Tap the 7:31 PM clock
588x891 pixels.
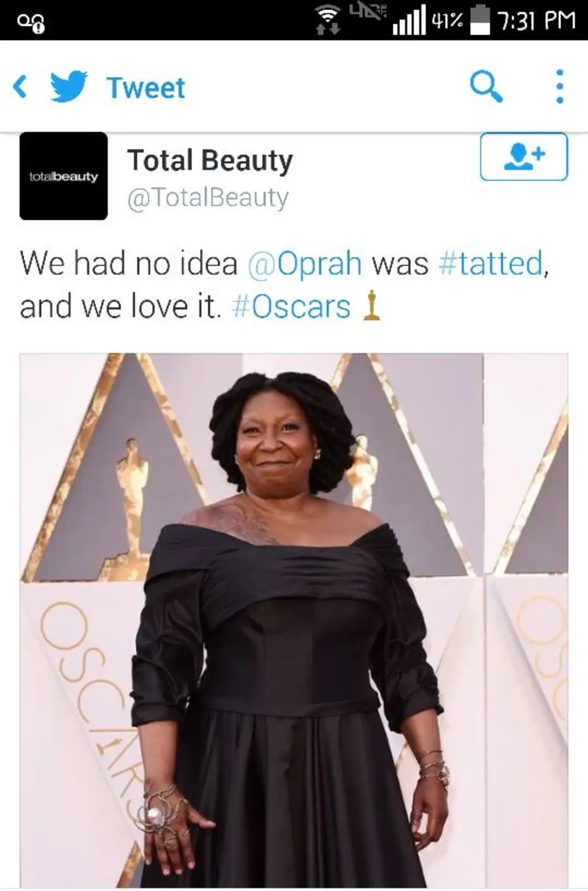[536, 21]
